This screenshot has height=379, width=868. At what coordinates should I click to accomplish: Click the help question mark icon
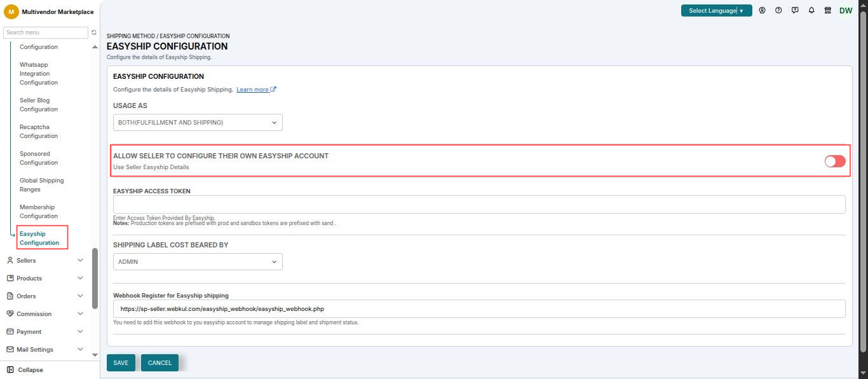pos(778,11)
